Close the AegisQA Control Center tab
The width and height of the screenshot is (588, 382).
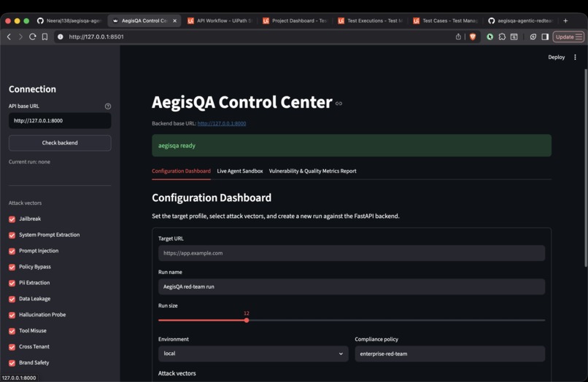[x=175, y=20]
